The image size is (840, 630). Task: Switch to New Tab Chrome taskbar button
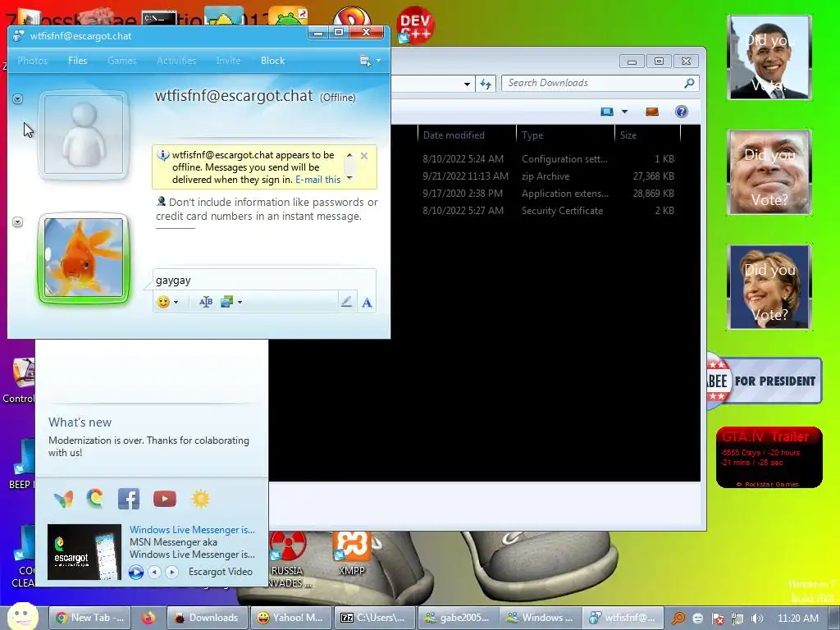(x=91, y=618)
